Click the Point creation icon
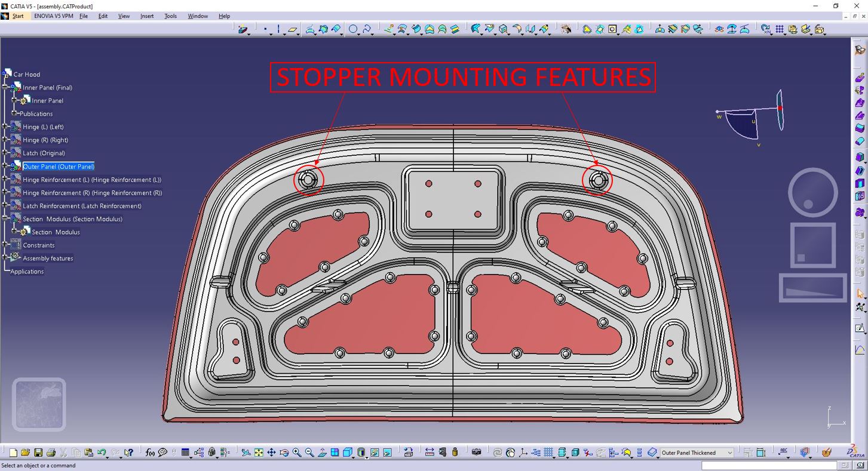The image size is (868, 471). pos(266,29)
